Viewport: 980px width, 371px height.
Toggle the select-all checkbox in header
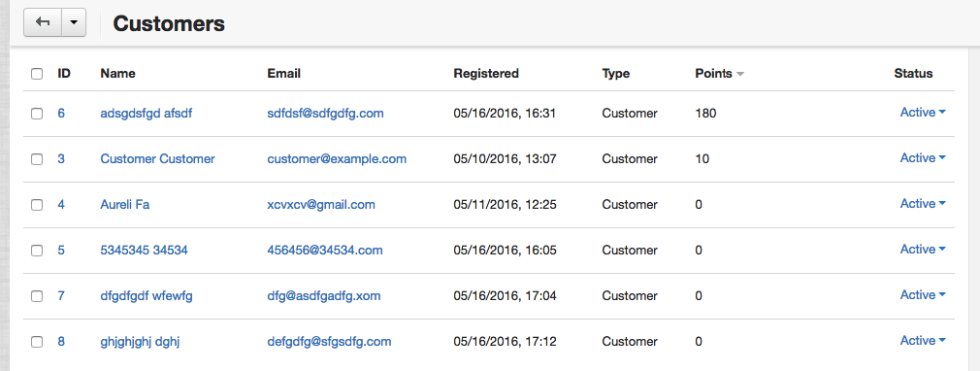coord(37,74)
